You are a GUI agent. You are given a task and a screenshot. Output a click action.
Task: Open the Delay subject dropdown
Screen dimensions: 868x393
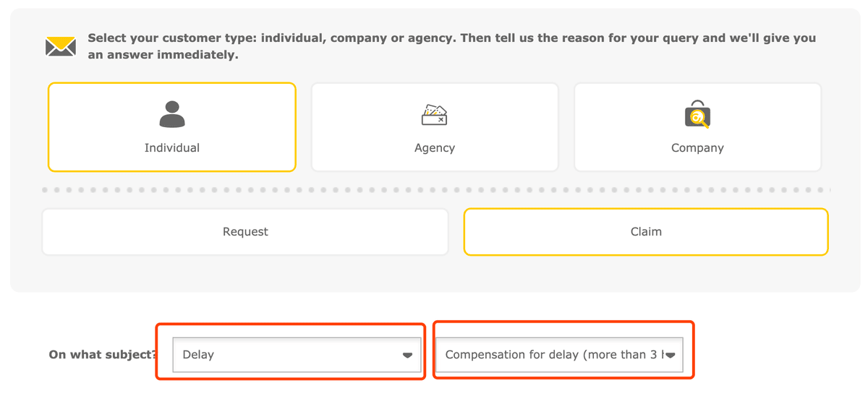click(297, 355)
